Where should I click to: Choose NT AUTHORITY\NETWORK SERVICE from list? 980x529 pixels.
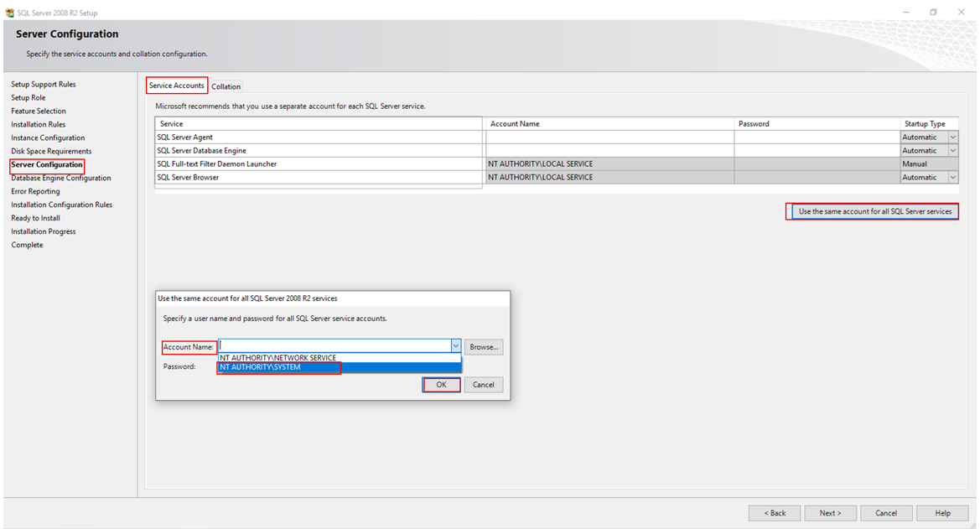coord(340,358)
